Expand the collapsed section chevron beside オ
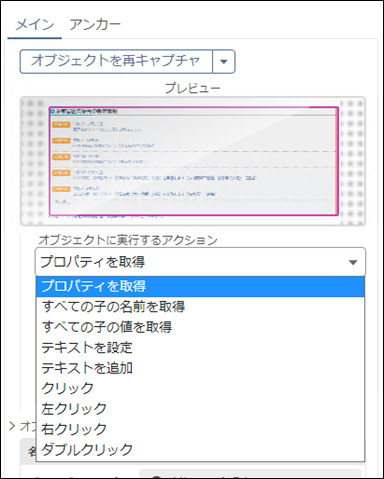 (12, 426)
